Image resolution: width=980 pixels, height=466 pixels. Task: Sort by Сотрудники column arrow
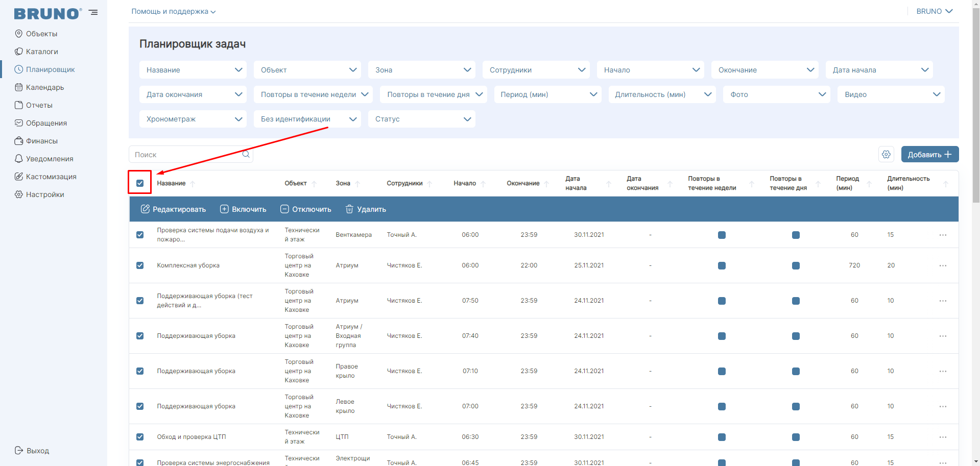(x=429, y=184)
